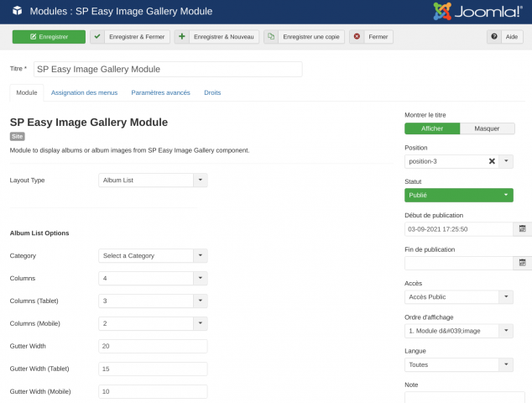Click the module description text
The image size is (532, 403).
coord(129,150)
